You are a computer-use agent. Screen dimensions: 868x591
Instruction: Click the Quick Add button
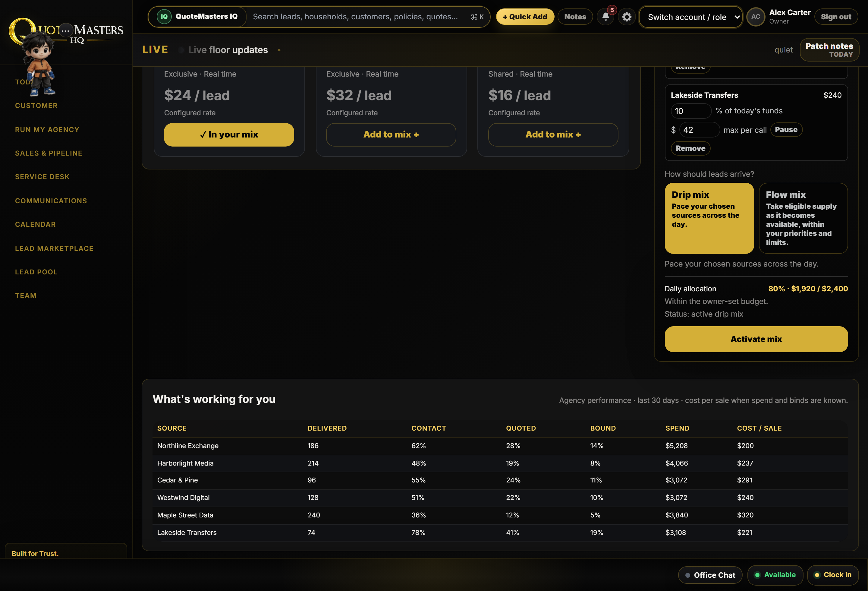point(525,17)
